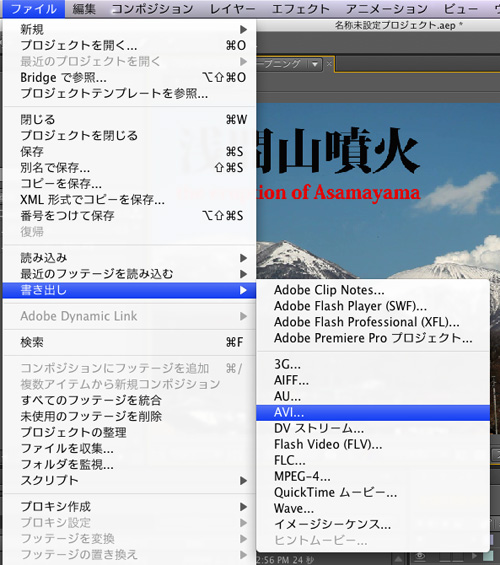Choose 3G… export format
Screen dimensions: 500x565
pos(373,364)
